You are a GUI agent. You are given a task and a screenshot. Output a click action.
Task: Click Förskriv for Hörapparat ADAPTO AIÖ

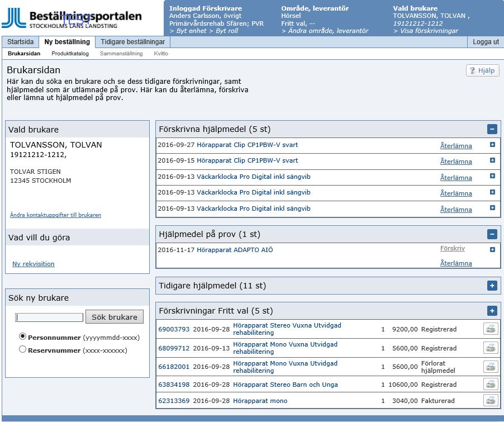click(x=453, y=248)
